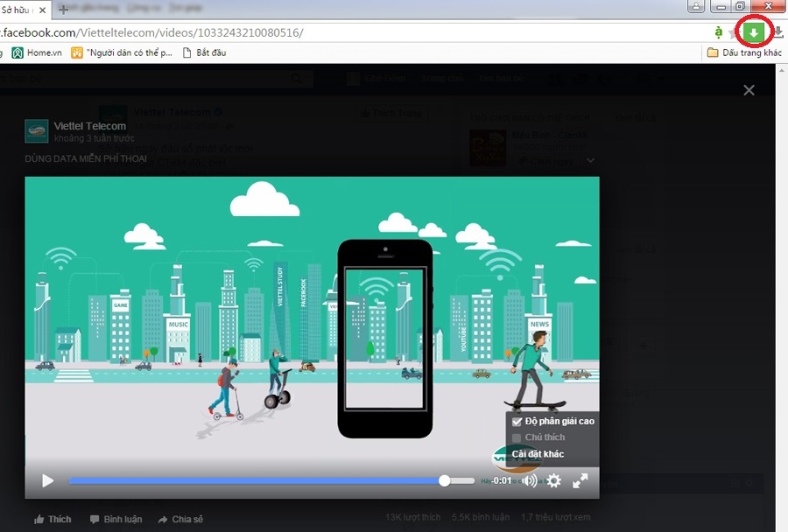This screenshot has width=788, height=532.
Task: Close the video overlay with the X
Action: [x=749, y=90]
